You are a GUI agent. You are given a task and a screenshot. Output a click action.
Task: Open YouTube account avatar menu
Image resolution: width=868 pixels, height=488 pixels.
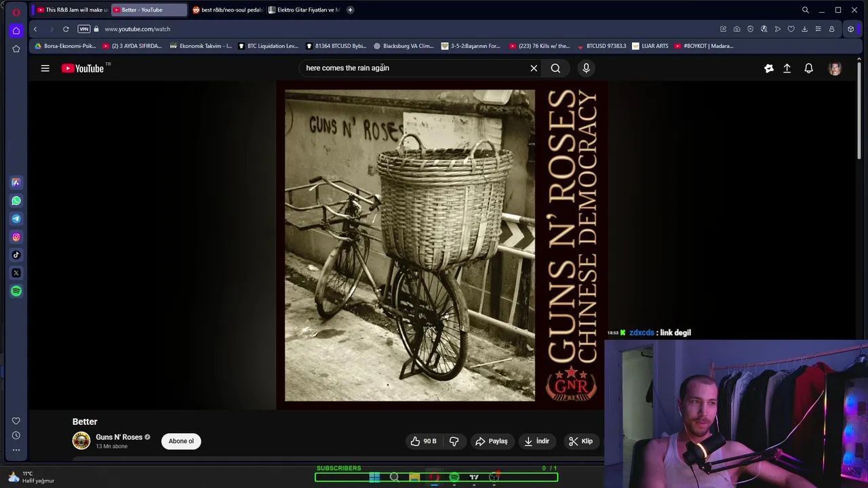point(835,68)
